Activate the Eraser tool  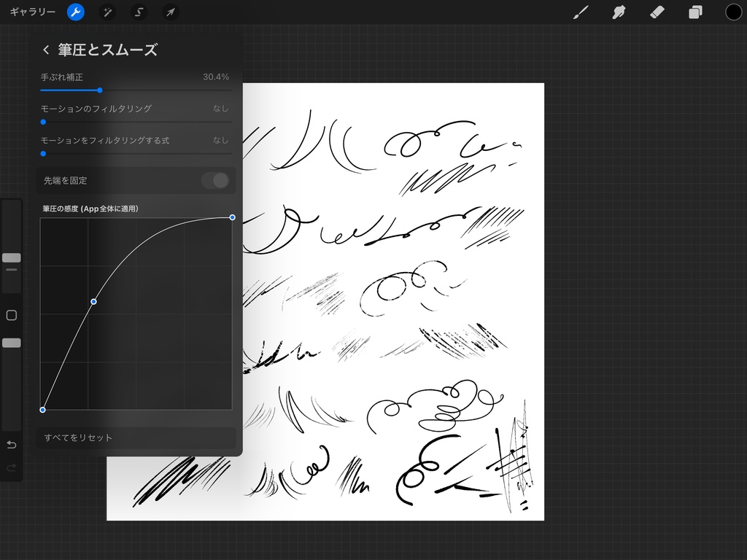pos(655,12)
